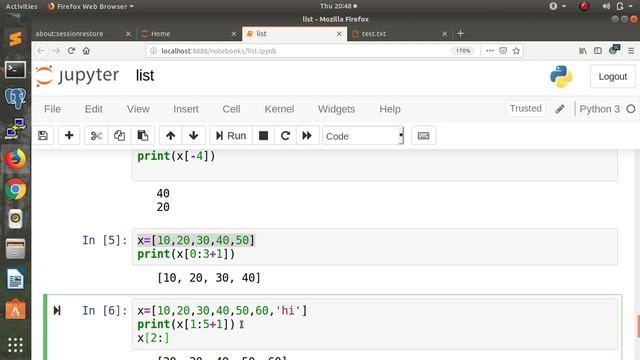Toggle the Firefox sidebar icon
Image resolution: width=640 pixels, height=360 pixels.
click(598, 51)
